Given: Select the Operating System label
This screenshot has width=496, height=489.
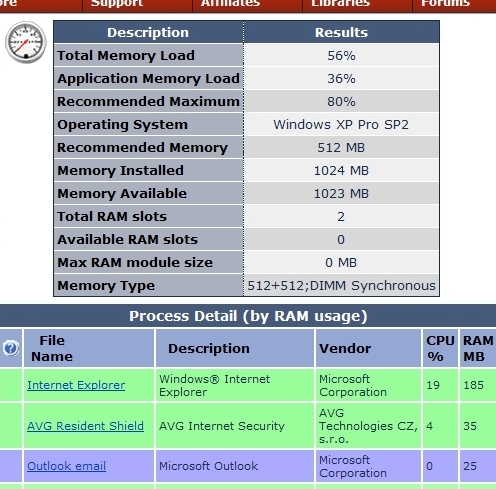Looking at the screenshot, I should 122,125.
